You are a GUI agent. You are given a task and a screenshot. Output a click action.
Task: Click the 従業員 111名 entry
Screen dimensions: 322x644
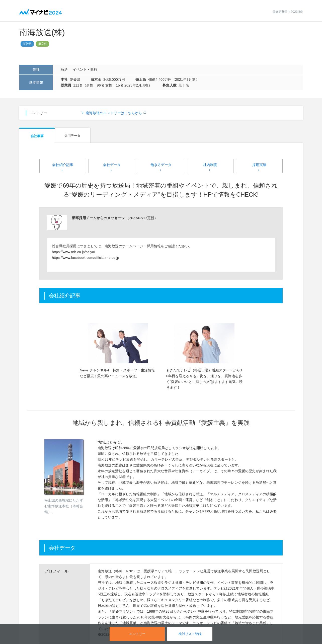pyautogui.click(x=106, y=85)
